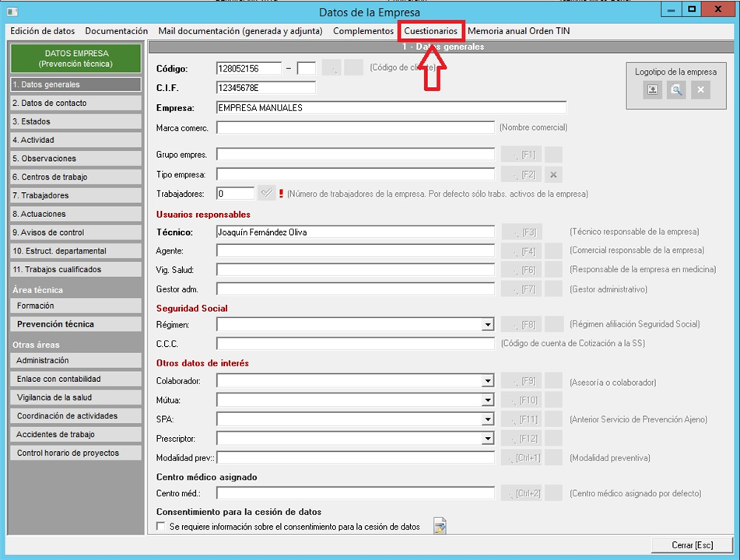
Task: Clear Tipo empresa using the X icon
Action: (553, 174)
